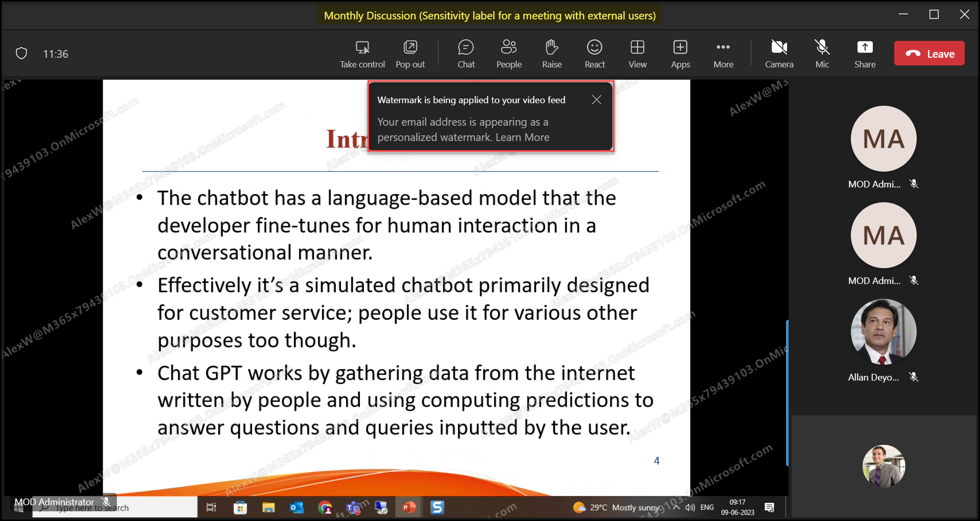The image size is (980, 521).
Task: Click the first MOD Admin avatar
Action: coord(883,139)
